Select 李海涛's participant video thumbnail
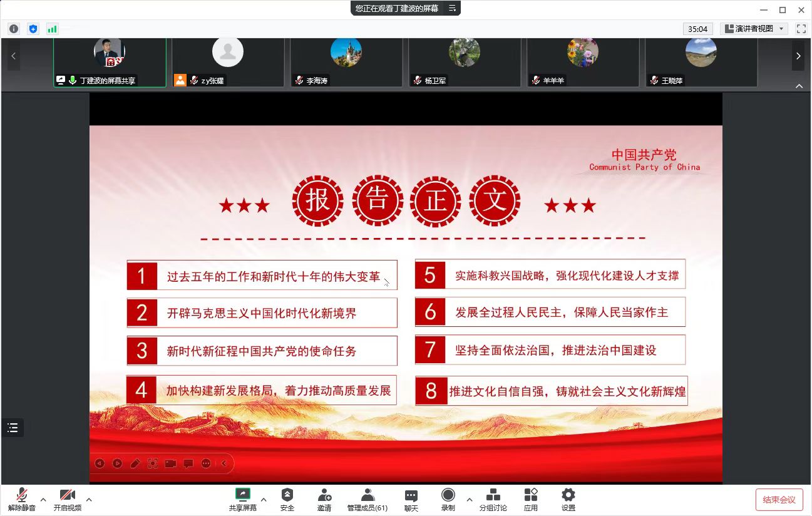The height and width of the screenshot is (516, 812). point(346,61)
